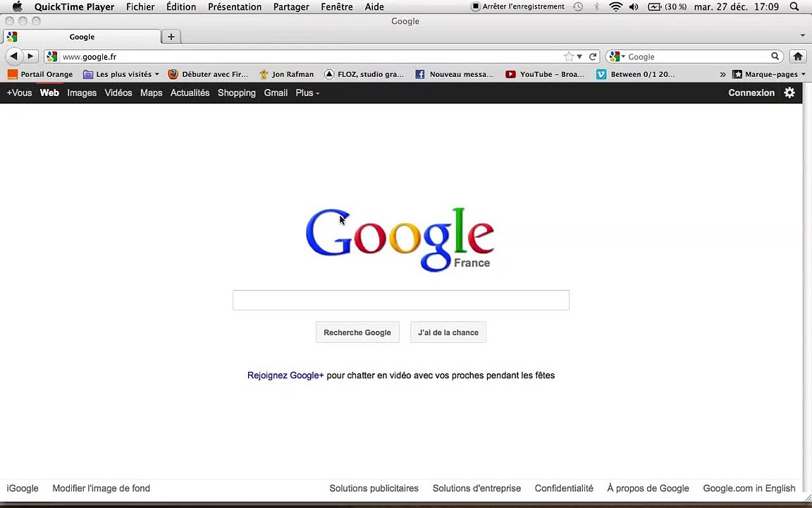Viewport: 812px width, 508px height.
Task: Open À propos de Google link
Action: point(648,488)
